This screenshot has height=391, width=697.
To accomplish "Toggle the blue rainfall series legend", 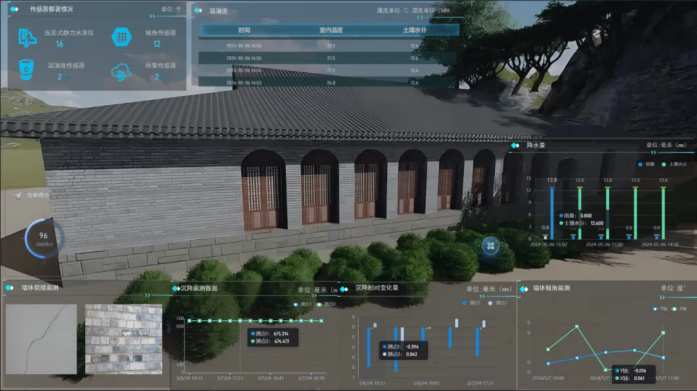I will click(646, 164).
